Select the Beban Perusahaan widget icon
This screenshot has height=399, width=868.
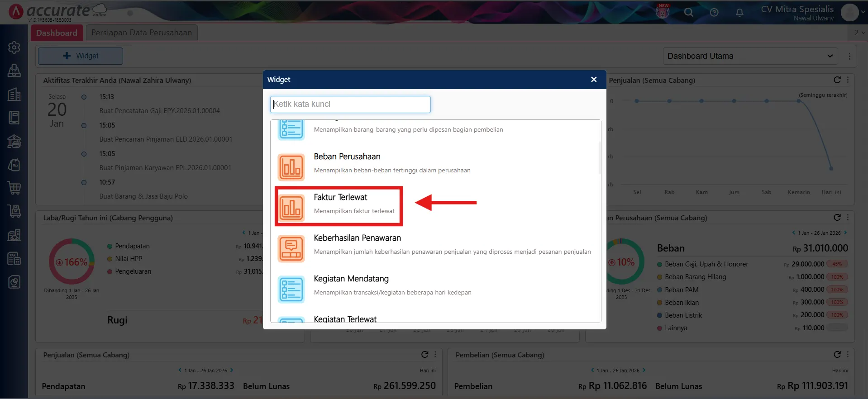point(291,167)
